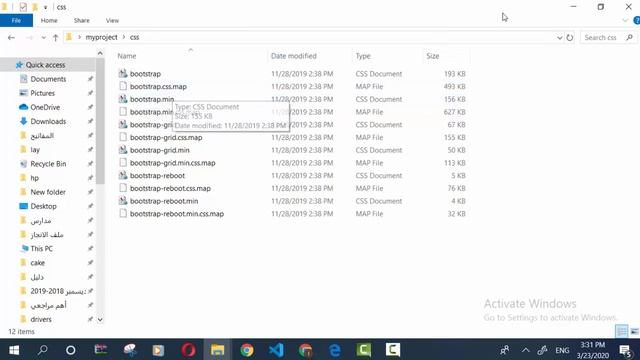Open New folder in the sidebar
Image resolution: width=640 pixels, height=360 pixels.
point(48,192)
